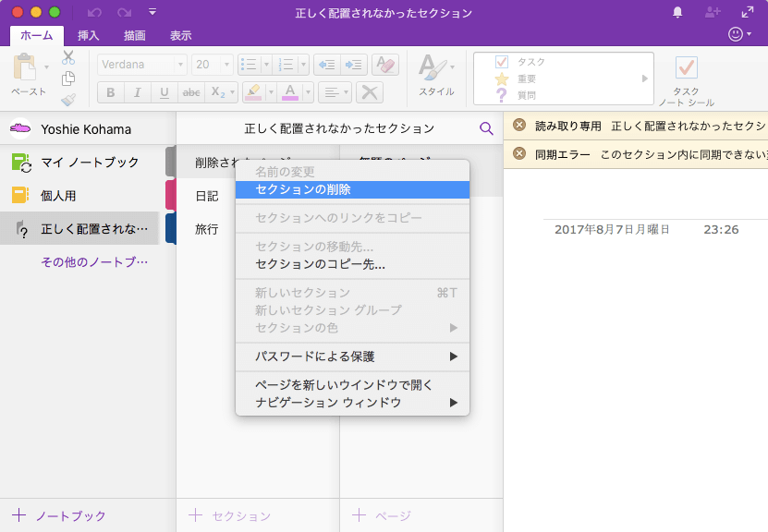Expand the Password Protection submenu
Image resolution: width=768 pixels, height=532 pixels.
point(352,357)
